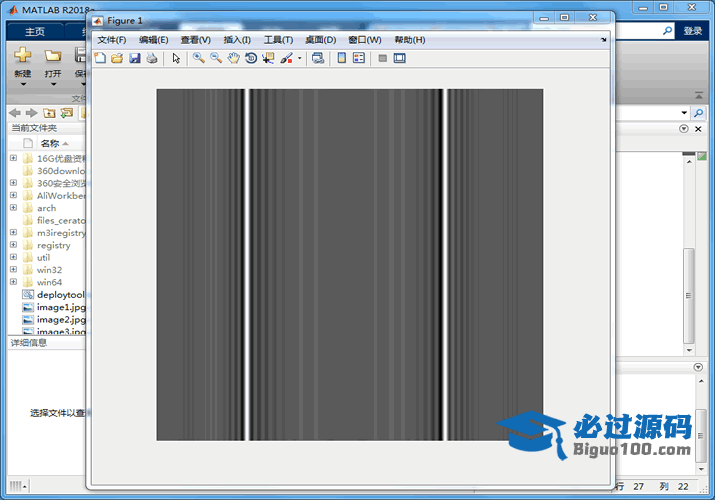Select the Edit Plot arrow tool
This screenshot has width=715, height=500.
point(176,58)
